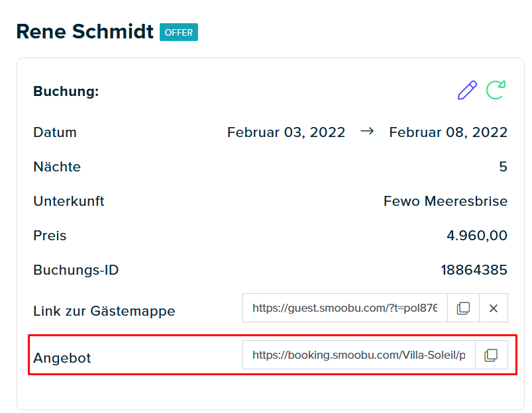Click the blue pencil edit booking icon
The image size is (532, 413).
pos(467,90)
